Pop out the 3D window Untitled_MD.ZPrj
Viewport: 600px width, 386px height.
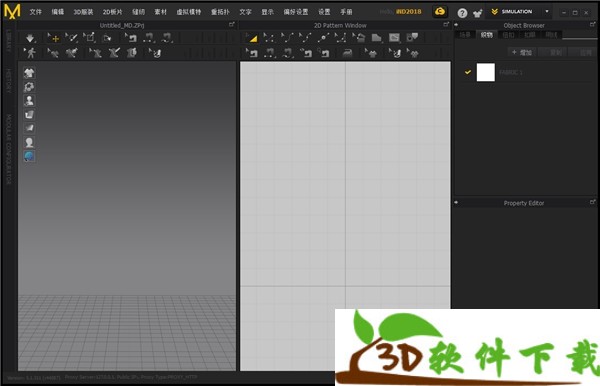(232, 24)
